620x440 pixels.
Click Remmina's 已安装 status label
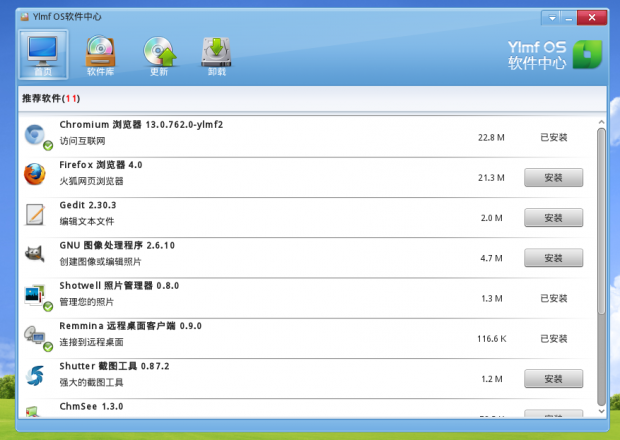pyautogui.click(x=554, y=339)
